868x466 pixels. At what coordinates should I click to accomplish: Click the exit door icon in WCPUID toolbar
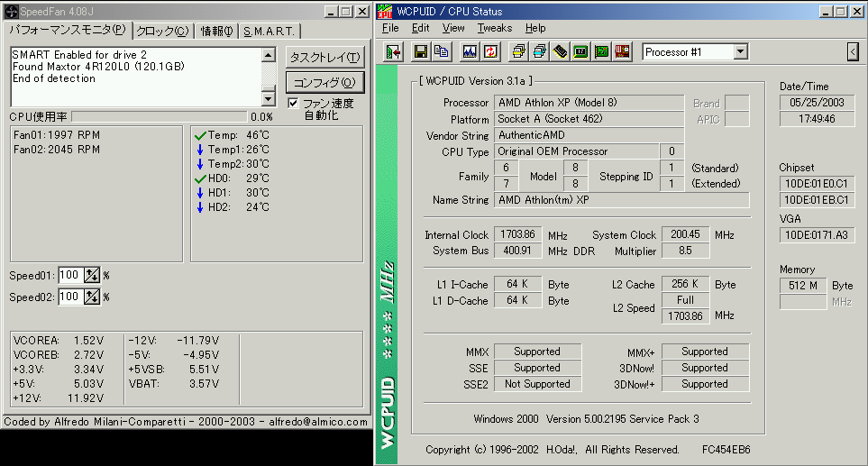click(x=394, y=52)
